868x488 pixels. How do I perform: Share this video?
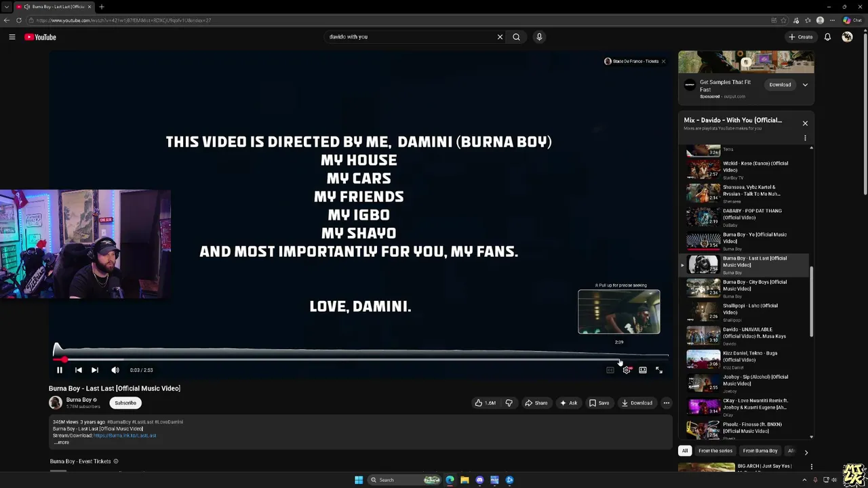click(536, 403)
